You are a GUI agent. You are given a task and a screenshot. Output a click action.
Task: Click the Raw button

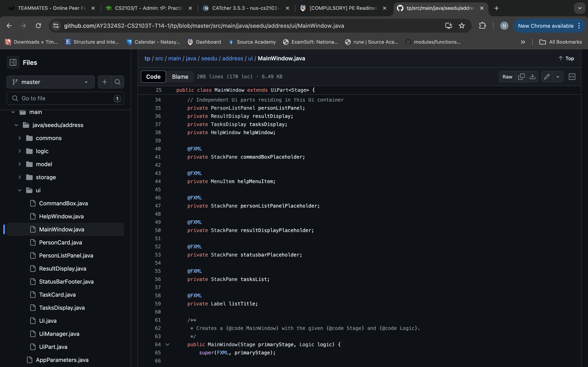[507, 77]
